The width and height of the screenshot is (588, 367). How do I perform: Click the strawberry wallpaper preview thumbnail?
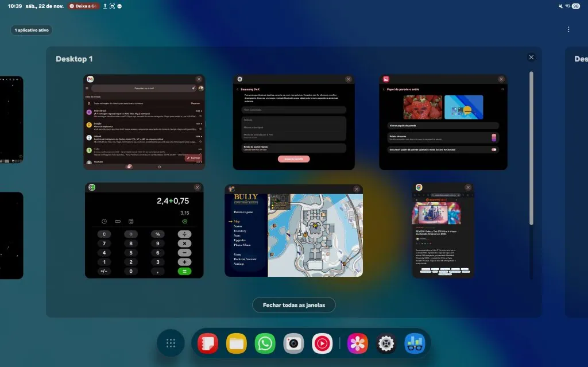pos(422,107)
